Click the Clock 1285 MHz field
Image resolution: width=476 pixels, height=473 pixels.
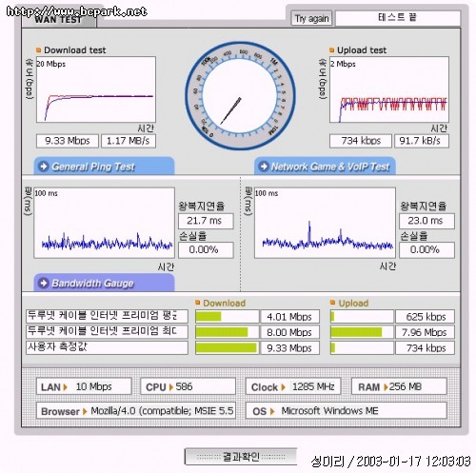(293, 386)
